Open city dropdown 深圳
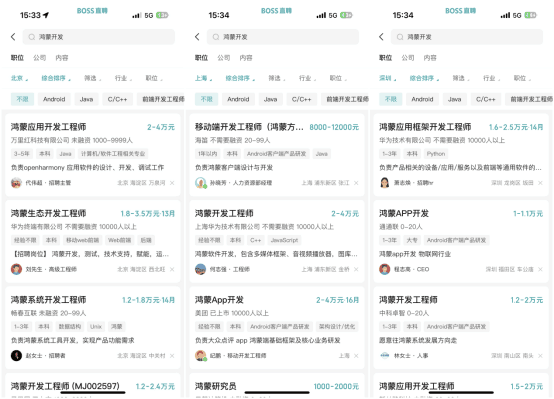 click(x=388, y=78)
